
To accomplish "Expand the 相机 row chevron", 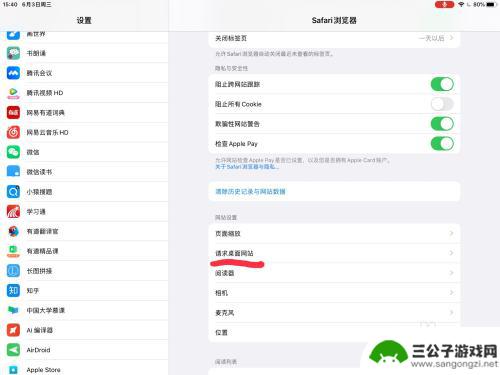I will point(451,293).
